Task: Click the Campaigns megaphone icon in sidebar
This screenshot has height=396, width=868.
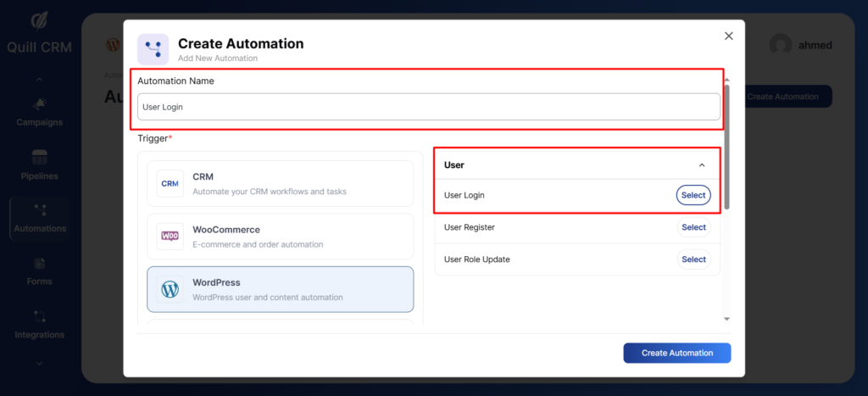Action: coord(39,103)
